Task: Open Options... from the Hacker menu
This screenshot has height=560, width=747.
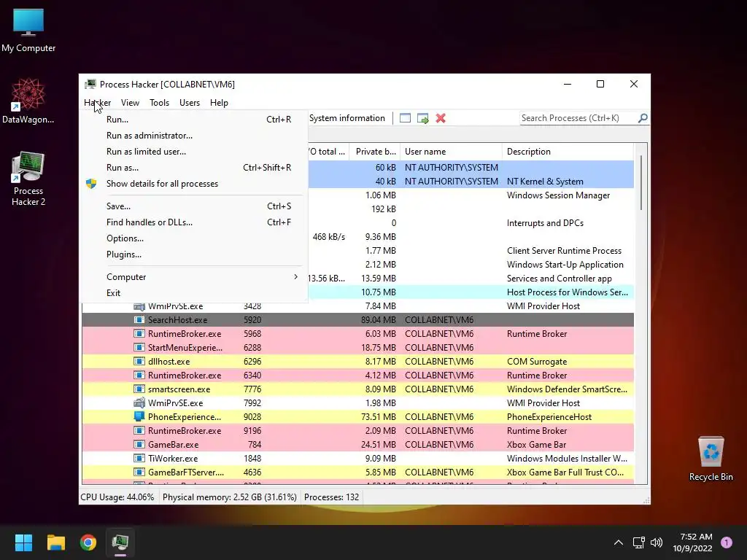Action: [x=195, y=238]
